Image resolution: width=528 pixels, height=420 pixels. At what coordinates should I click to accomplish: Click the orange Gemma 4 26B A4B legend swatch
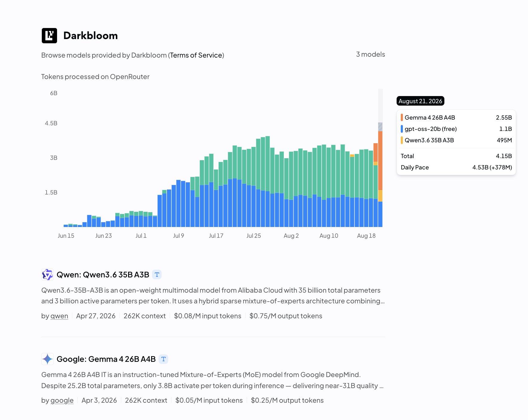402,118
